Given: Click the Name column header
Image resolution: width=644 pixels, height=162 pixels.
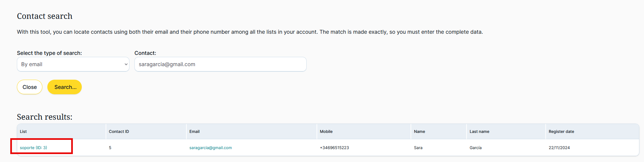Looking at the screenshot, I should 420,132.
